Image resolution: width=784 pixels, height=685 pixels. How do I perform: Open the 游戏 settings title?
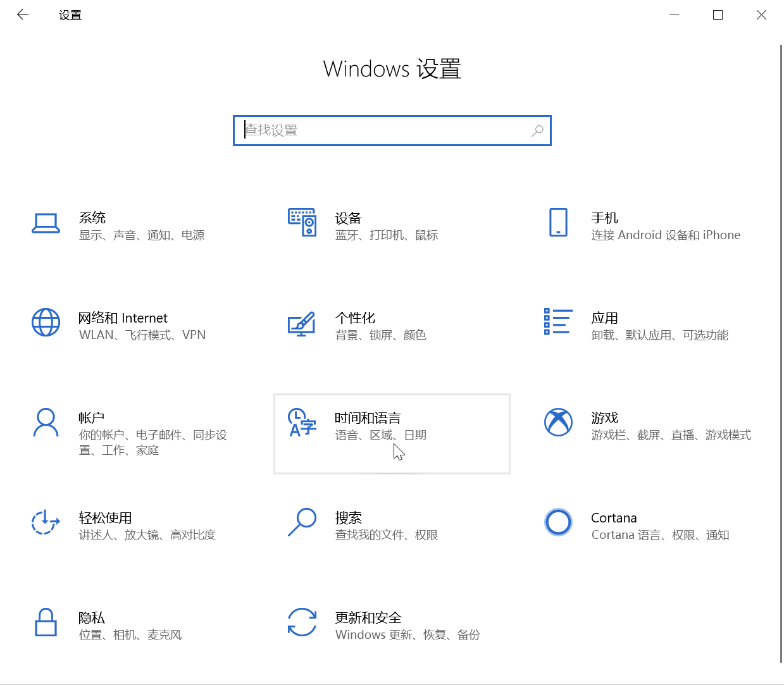point(604,417)
